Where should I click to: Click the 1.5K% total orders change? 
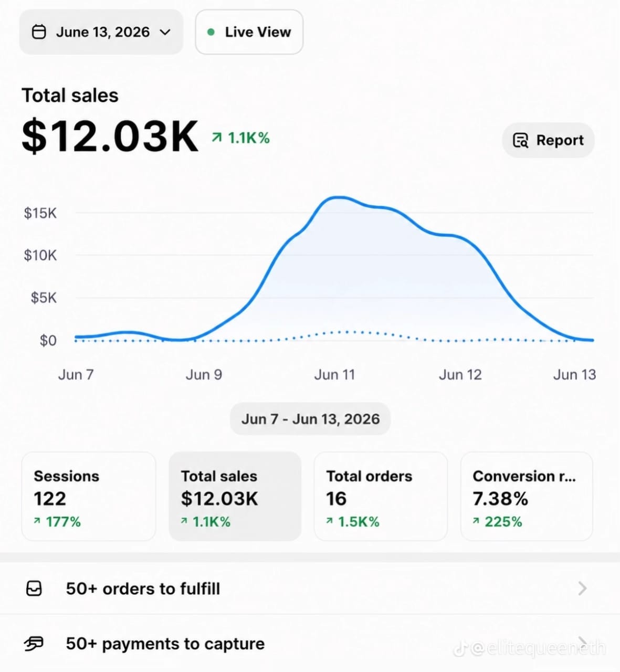(x=359, y=522)
